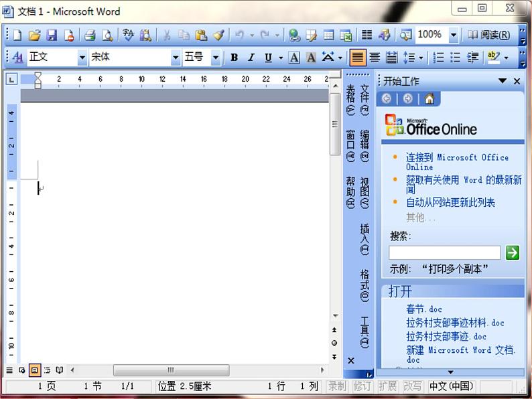Click the 阅读 (Read) button
This screenshot has width=532, height=399.
tap(489, 35)
